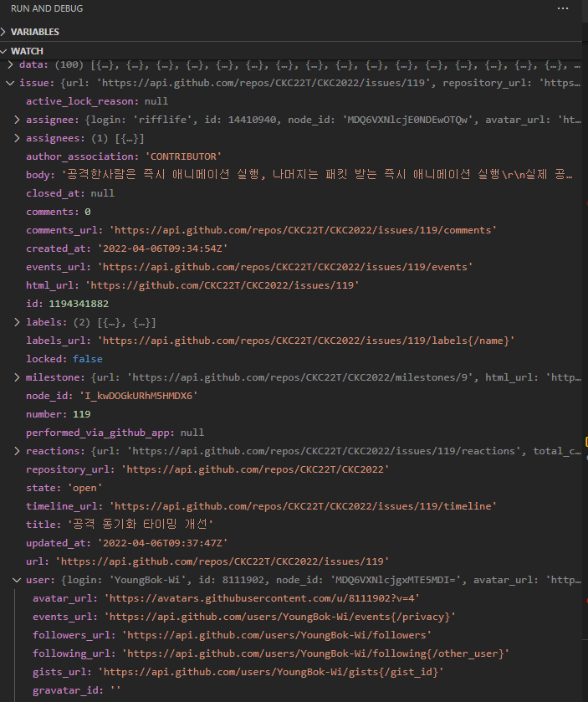Click the avatar_url value link
This screenshot has height=702, width=588.
click(x=262, y=598)
